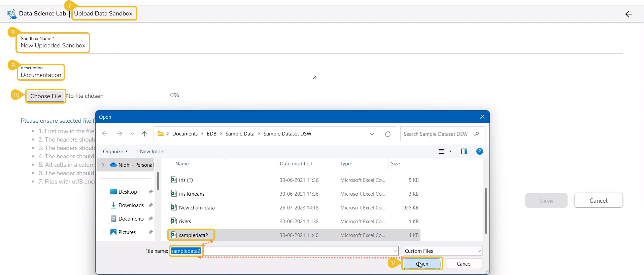Screen dimensions: 644x275
Task: Click the Help question mark icon
Action: pyautogui.click(x=479, y=152)
